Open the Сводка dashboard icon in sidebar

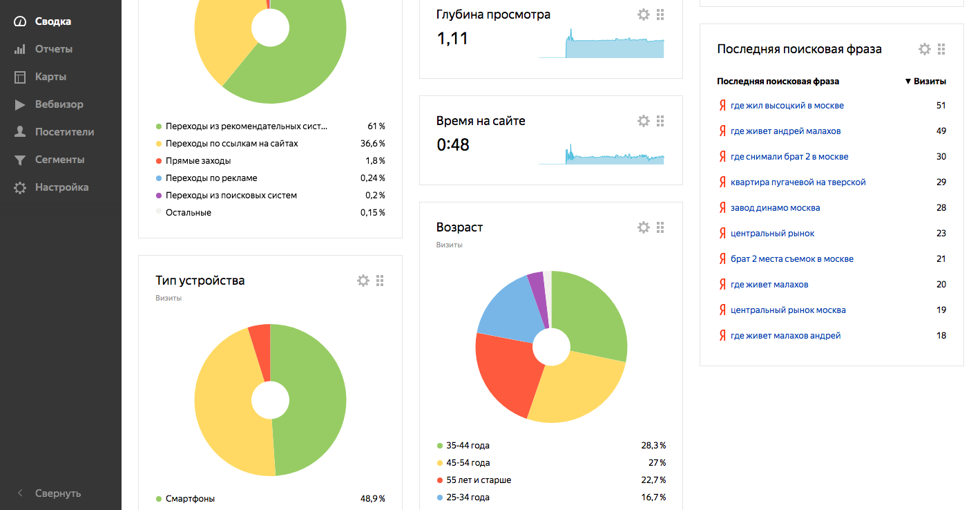(21, 21)
